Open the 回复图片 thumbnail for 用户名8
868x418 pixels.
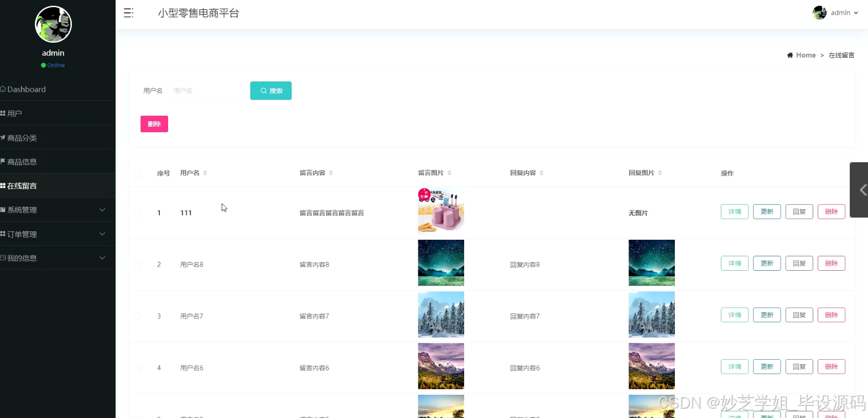tap(652, 263)
